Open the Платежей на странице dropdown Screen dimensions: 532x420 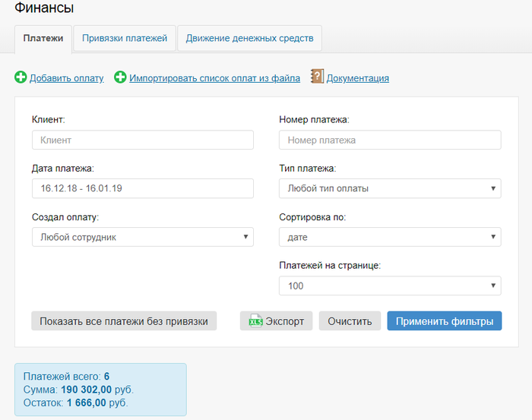390,286
